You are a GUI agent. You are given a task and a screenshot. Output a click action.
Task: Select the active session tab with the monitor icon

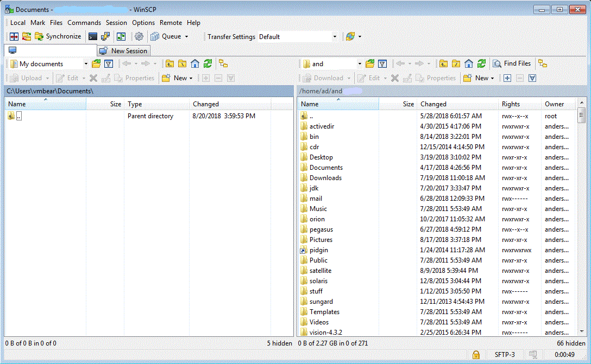pos(50,50)
